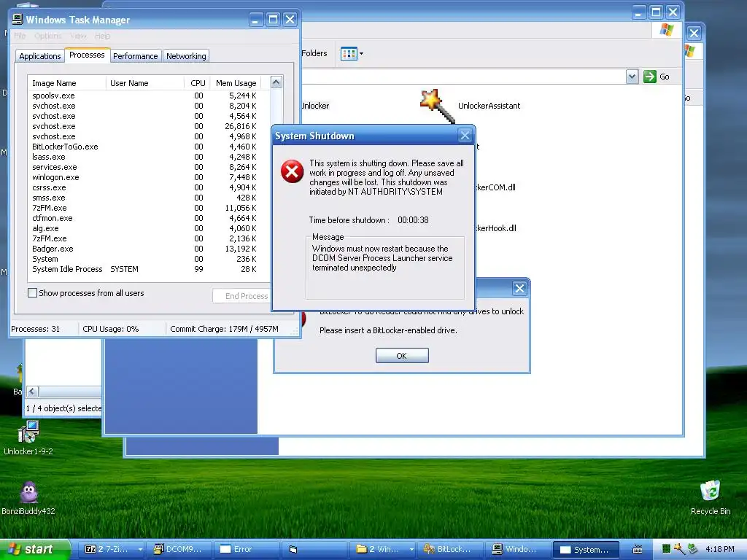Viewport: 747px width, 560px height.
Task: Select the winlogon.exe process row
Action: click(x=144, y=177)
